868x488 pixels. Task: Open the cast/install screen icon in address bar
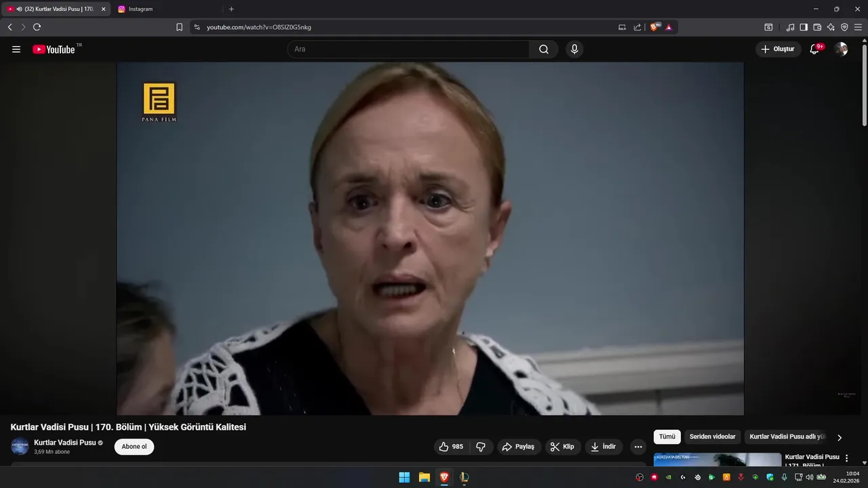pos(623,27)
